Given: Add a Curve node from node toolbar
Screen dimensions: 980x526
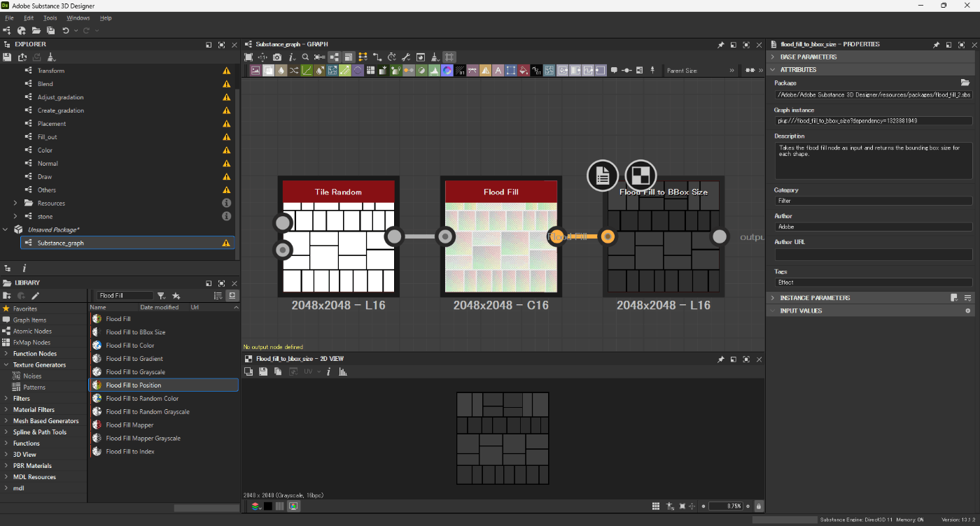Looking at the screenshot, I should [x=307, y=71].
